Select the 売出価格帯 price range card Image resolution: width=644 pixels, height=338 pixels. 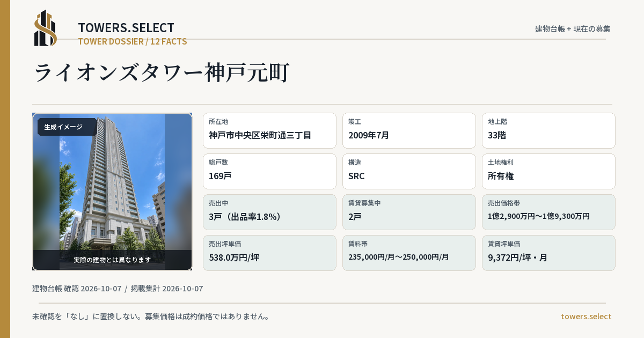(548, 212)
